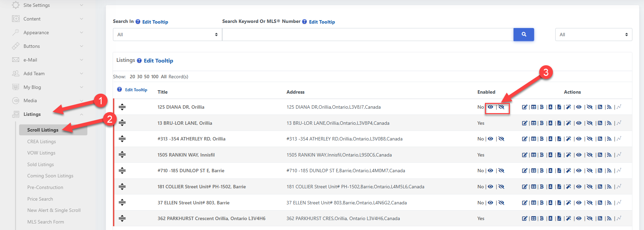Click the table grid icon for #710 -185 DUNLOP ST E
This screenshot has width=644, height=230.
click(533, 171)
